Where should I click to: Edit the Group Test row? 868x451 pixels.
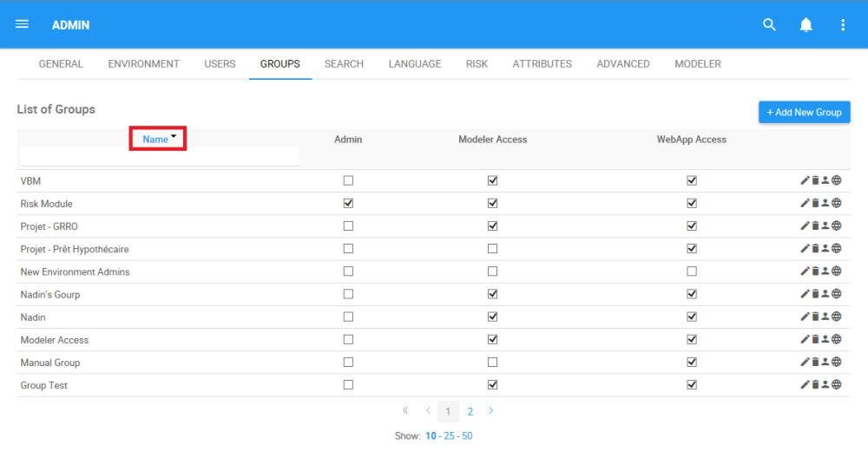click(x=805, y=384)
